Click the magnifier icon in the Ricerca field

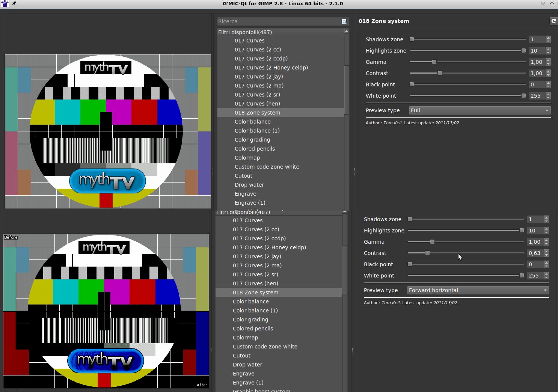(344, 21)
